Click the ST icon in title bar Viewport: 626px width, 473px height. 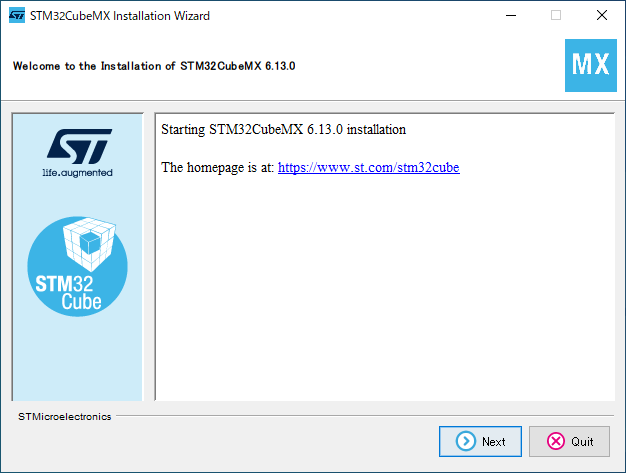(x=17, y=16)
